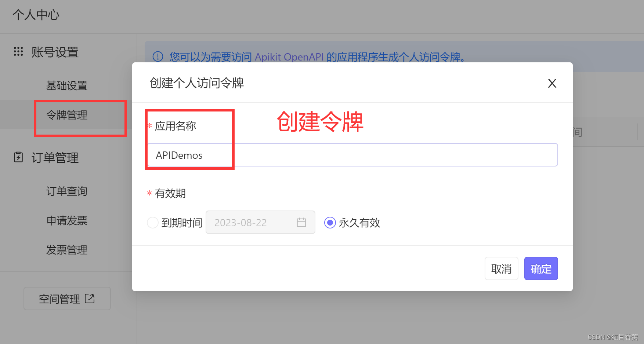Click the 确定 confirm button
This screenshot has width=644, height=344.
click(541, 269)
